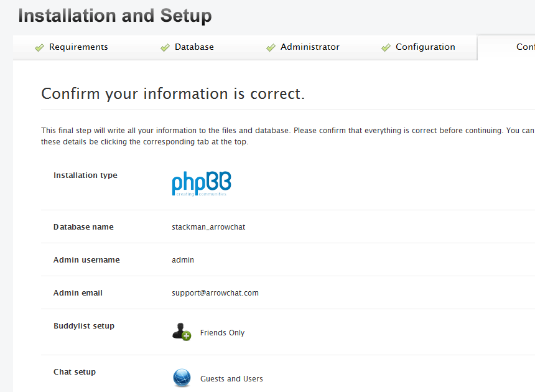
Task: Click the Friends Only text
Action: pos(222,333)
